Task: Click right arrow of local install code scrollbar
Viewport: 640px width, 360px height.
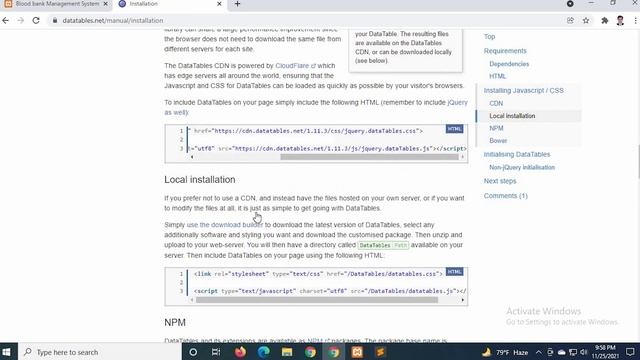Action: pyautogui.click(x=462, y=300)
